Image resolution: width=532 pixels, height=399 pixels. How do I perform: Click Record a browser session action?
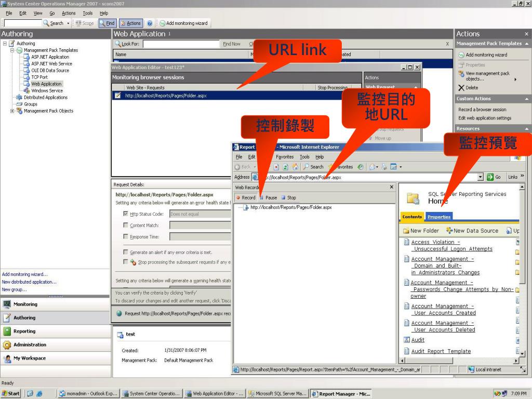coord(482,110)
